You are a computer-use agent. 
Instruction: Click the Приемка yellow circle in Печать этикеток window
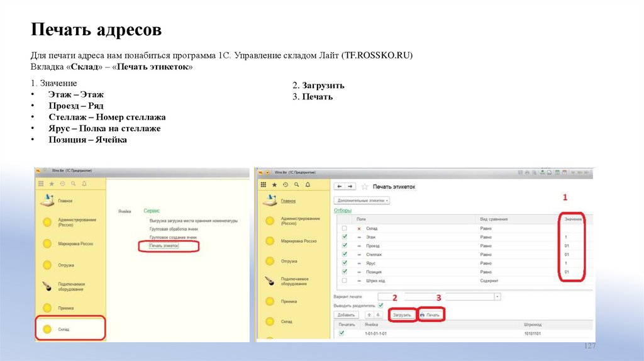(270, 301)
